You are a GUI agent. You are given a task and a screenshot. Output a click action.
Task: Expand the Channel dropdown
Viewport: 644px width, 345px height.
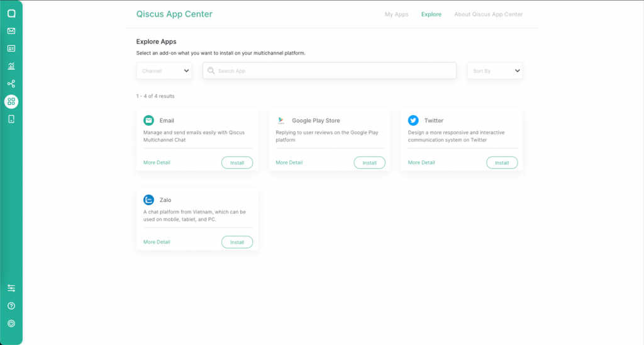pyautogui.click(x=164, y=71)
